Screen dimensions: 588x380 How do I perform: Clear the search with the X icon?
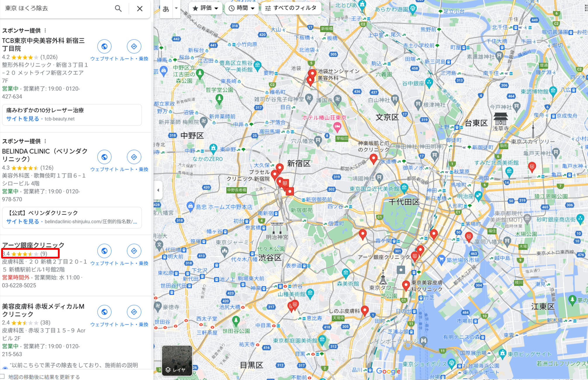[140, 8]
